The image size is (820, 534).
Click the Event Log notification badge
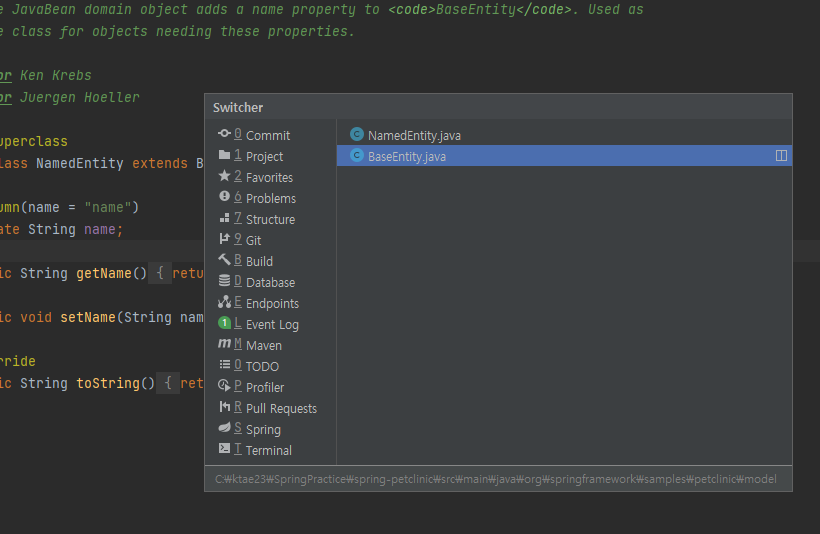point(224,323)
